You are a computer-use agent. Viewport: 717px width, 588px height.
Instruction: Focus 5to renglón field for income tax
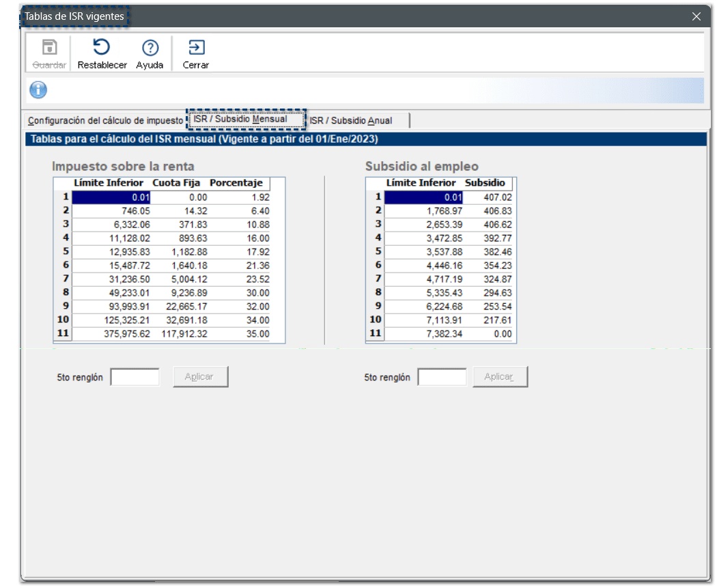click(135, 377)
